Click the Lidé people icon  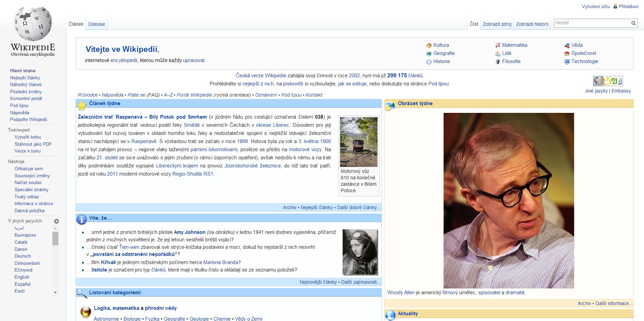498,54
